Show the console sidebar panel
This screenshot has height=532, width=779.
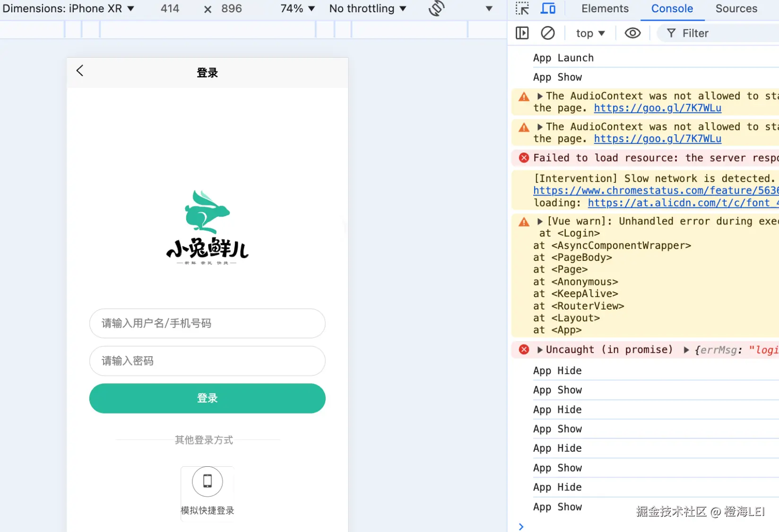(x=522, y=33)
